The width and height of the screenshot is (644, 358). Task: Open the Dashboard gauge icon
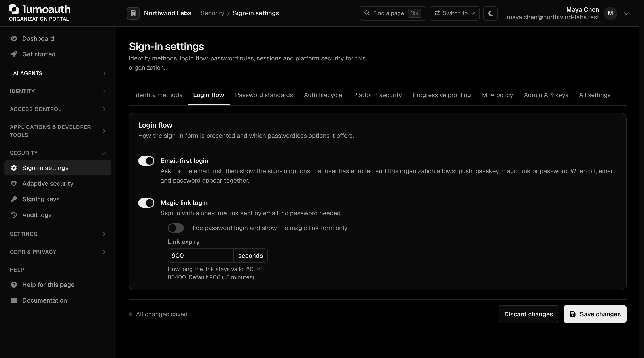tap(14, 38)
